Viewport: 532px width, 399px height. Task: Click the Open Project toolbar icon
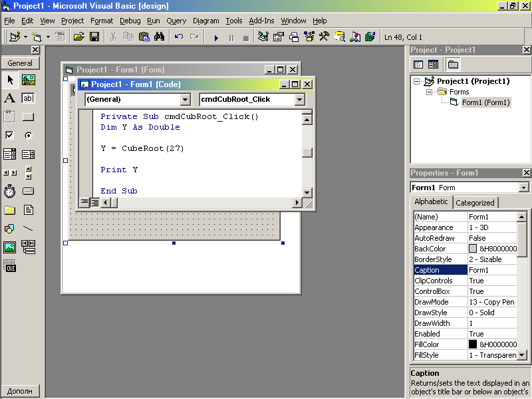pos(78,37)
